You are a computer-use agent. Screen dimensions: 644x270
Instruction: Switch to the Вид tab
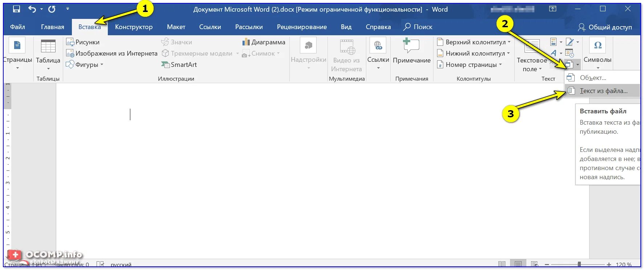[x=346, y=27]
